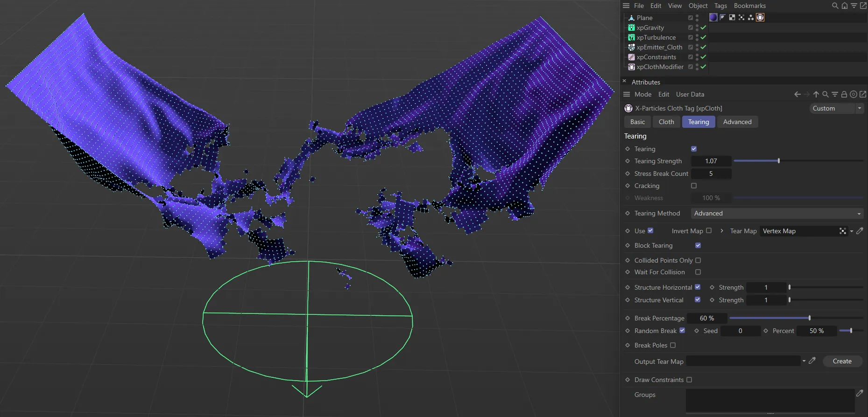Go up one level in Attributes
The image size is (868, 417).
coord(816,94)
